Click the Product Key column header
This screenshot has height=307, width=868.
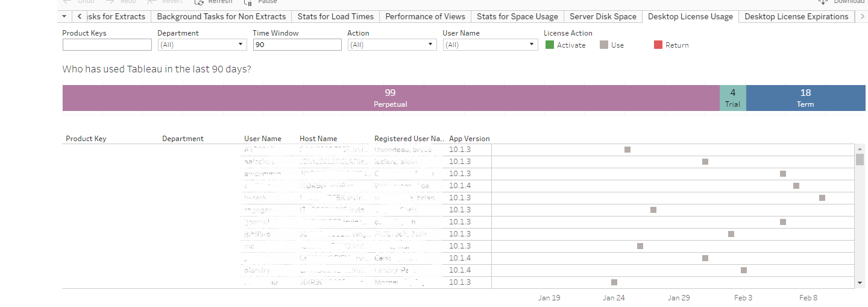click(86, 139)
